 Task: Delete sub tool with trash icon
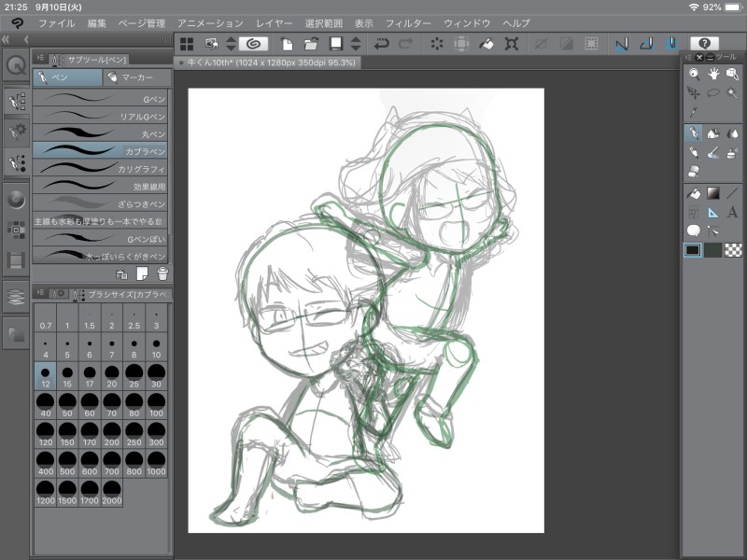[x=162, y=273]
